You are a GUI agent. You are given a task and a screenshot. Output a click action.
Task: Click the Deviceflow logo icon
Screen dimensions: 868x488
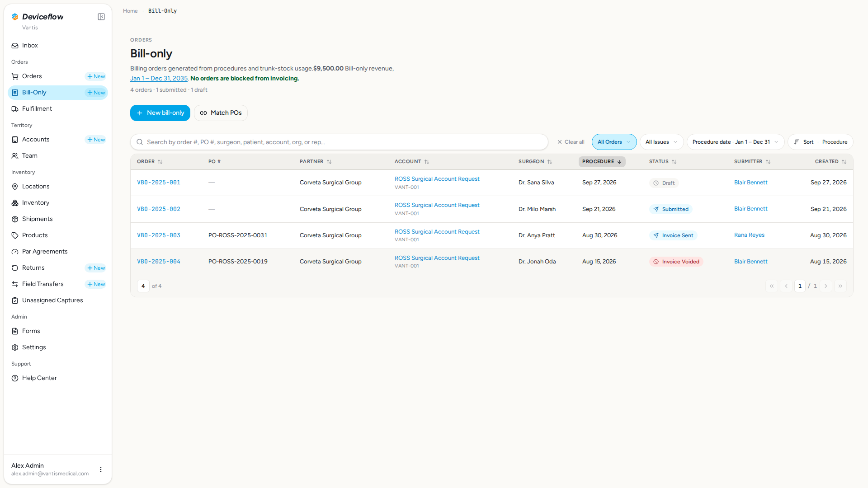tap(15, 17)
